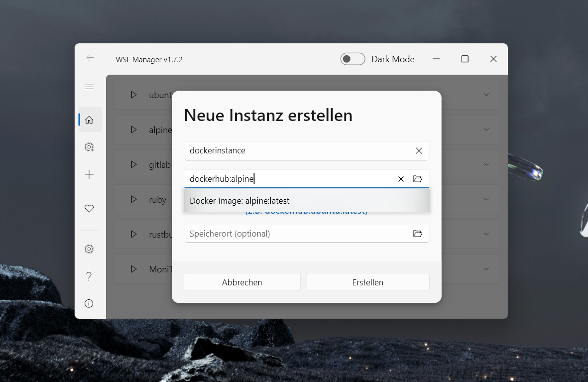Collapse the rustbu entry dropdown arrow
The image size is (588, 382).
click(x=486, y=234)
